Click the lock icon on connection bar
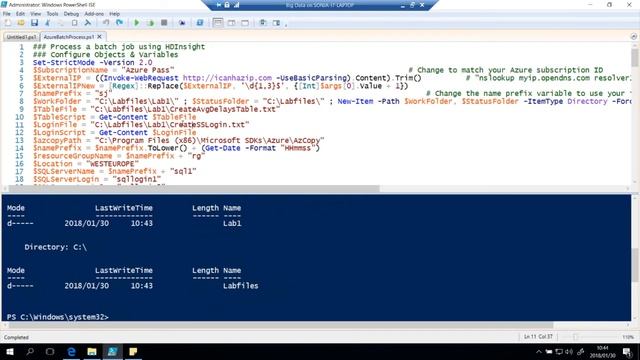The height and width of the screenshot is (360, 640). click(x=227, y=5)
